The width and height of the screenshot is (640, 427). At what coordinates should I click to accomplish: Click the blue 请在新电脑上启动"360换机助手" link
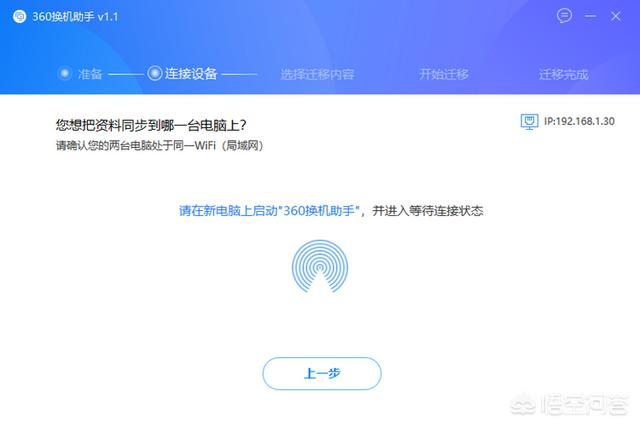[269, 211]
